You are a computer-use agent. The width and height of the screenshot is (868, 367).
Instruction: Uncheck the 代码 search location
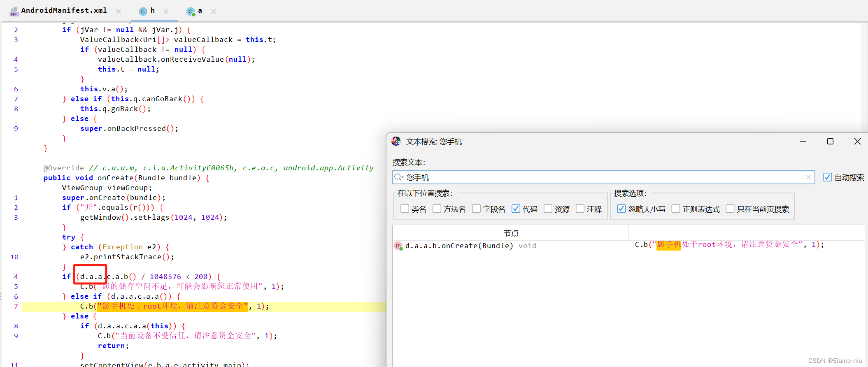[x=516, y=209]
